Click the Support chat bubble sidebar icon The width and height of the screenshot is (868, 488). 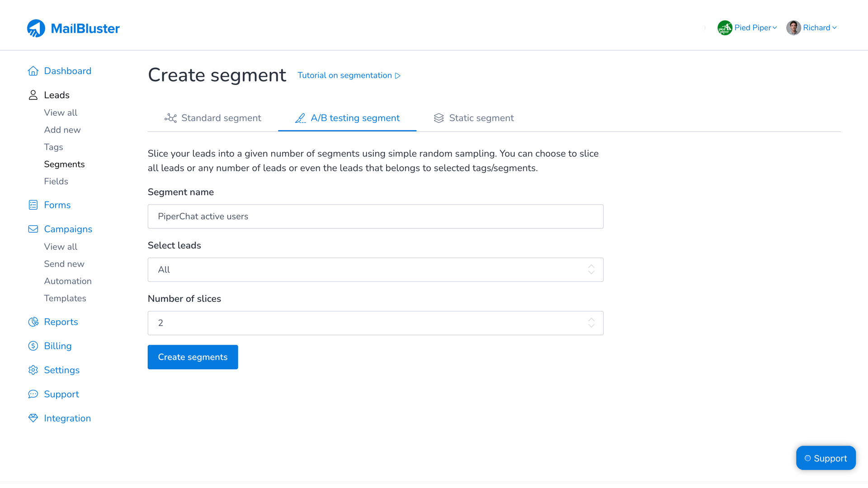(x=33, y=394)
